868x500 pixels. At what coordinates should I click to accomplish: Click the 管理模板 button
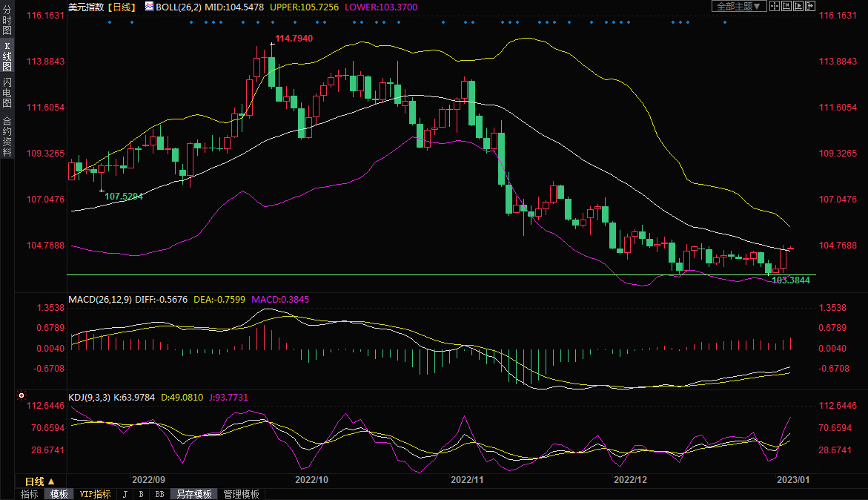(241, 494)
